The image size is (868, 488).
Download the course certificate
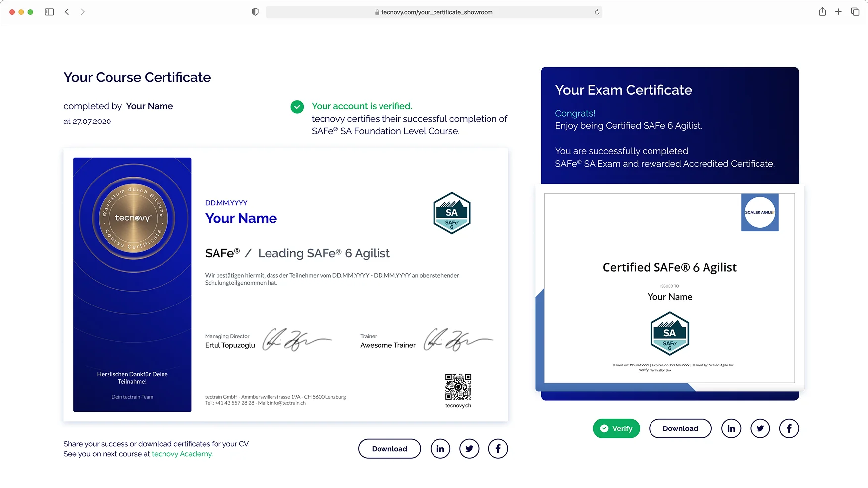click(389, 449)
